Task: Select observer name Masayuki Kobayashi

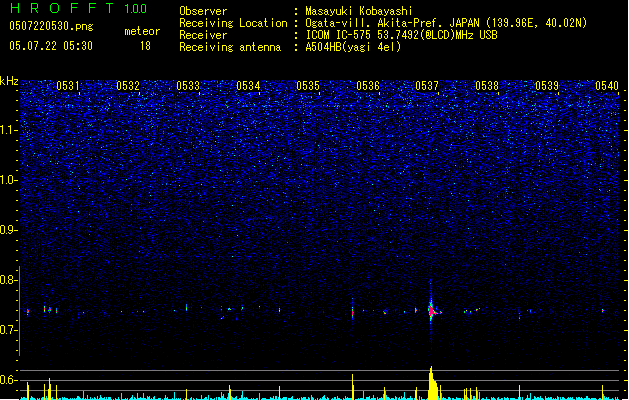Action: point(359,11)
